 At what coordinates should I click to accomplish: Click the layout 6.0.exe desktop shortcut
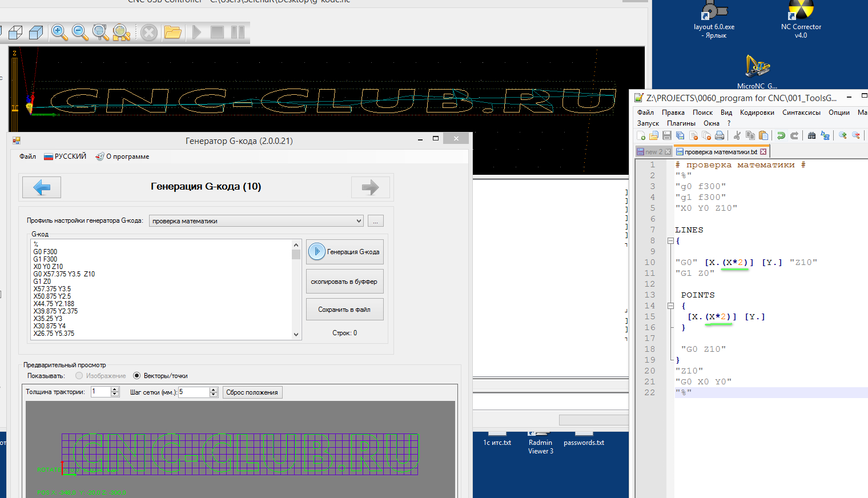pyautogui.click(x=714, y=20)
